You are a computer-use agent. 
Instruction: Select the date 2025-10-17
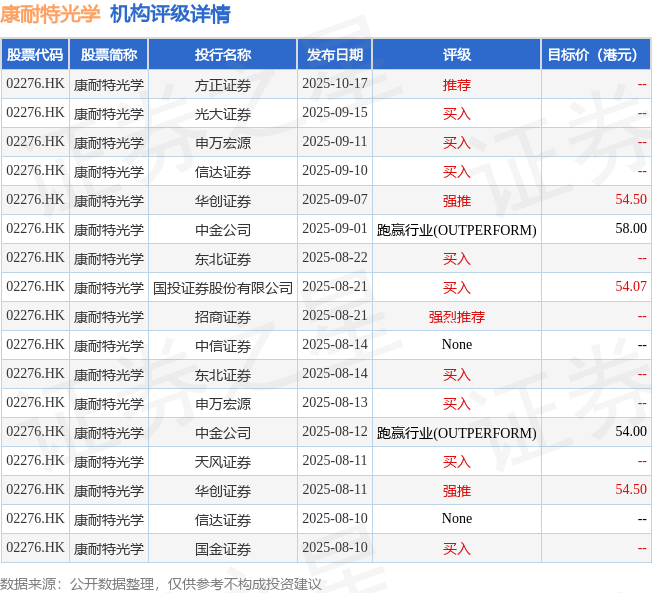tap(335, 84)
